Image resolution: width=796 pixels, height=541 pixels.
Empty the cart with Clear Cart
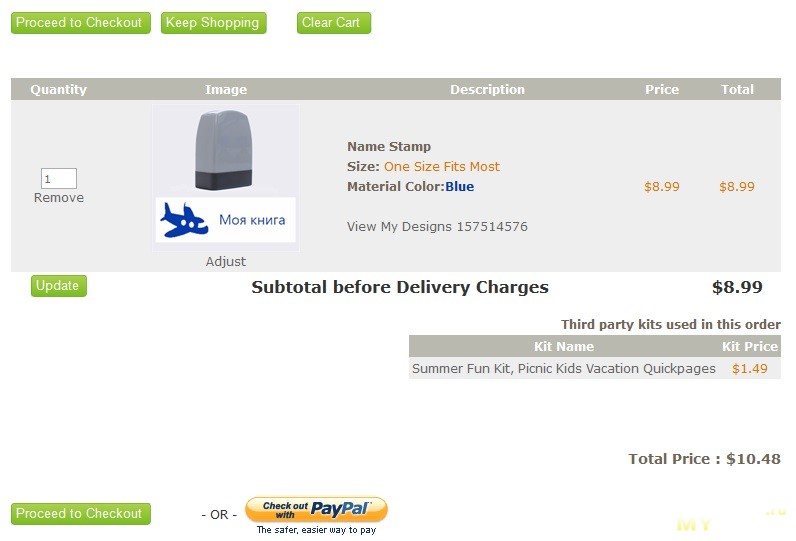tap(334, 23)
